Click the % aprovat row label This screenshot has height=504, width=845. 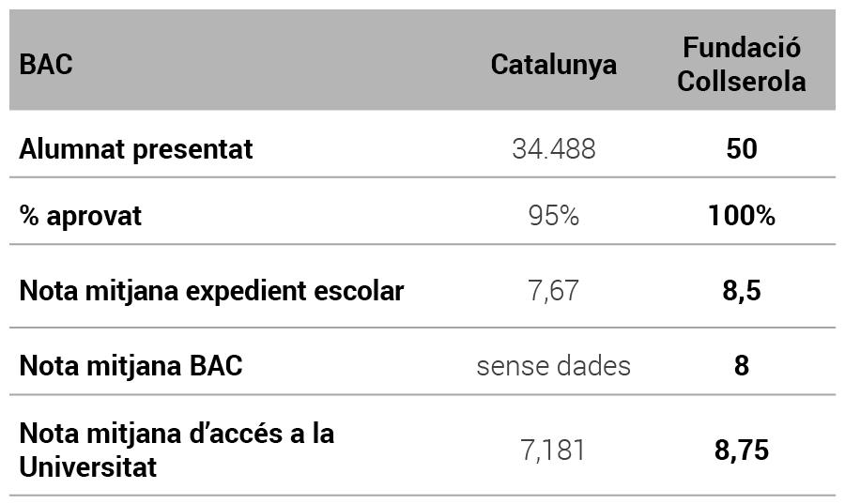click(81, 216)
